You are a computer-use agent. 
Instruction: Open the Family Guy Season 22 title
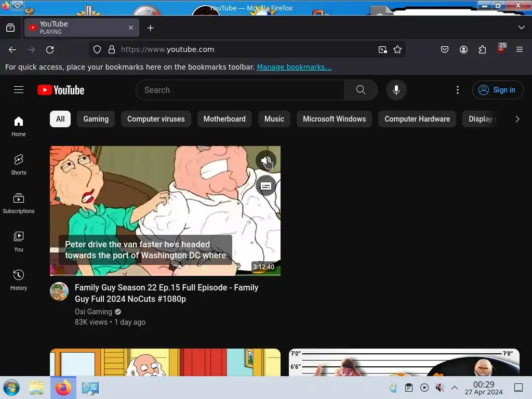click(x=167, y=293)
